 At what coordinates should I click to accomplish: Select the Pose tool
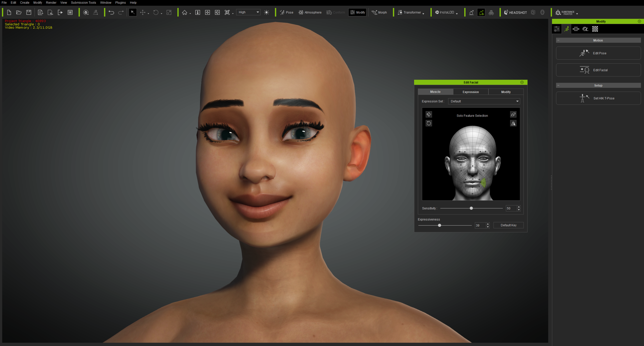(287, 12)
